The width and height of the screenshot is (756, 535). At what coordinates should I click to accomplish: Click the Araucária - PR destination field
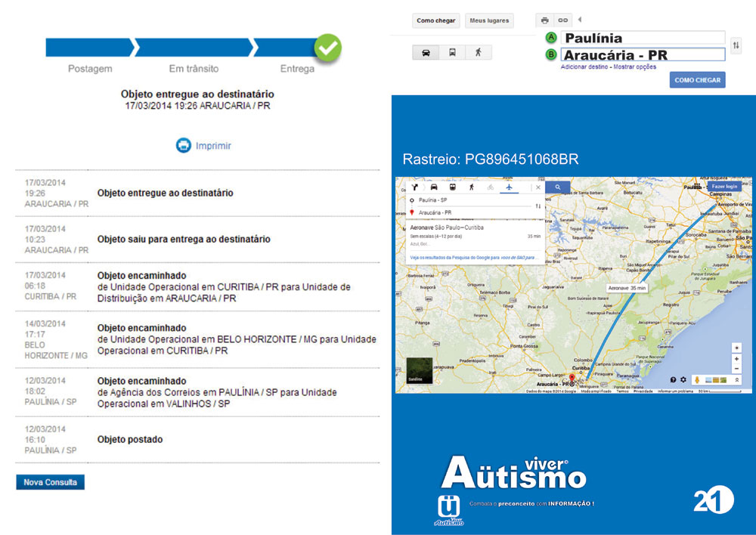click(x=643, y=54)
